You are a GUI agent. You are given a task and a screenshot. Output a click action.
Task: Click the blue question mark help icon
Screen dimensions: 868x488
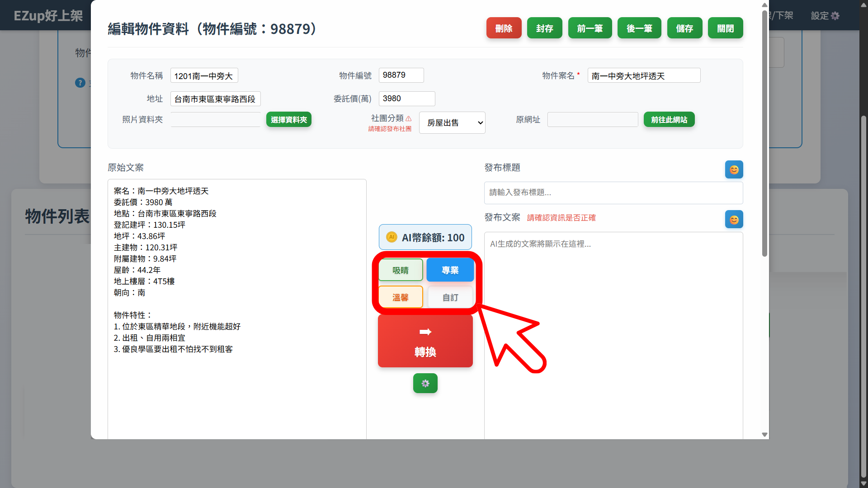[80, 83]
